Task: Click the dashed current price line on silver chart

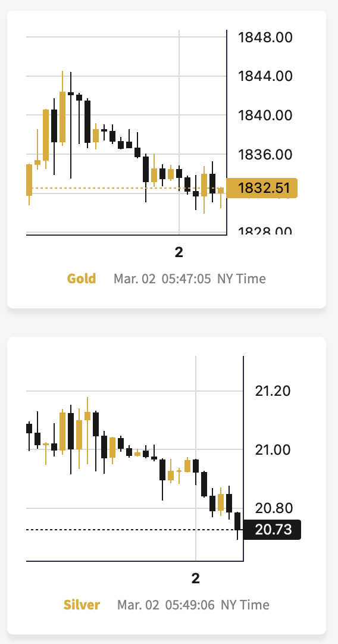Action: tap(134, 529)
